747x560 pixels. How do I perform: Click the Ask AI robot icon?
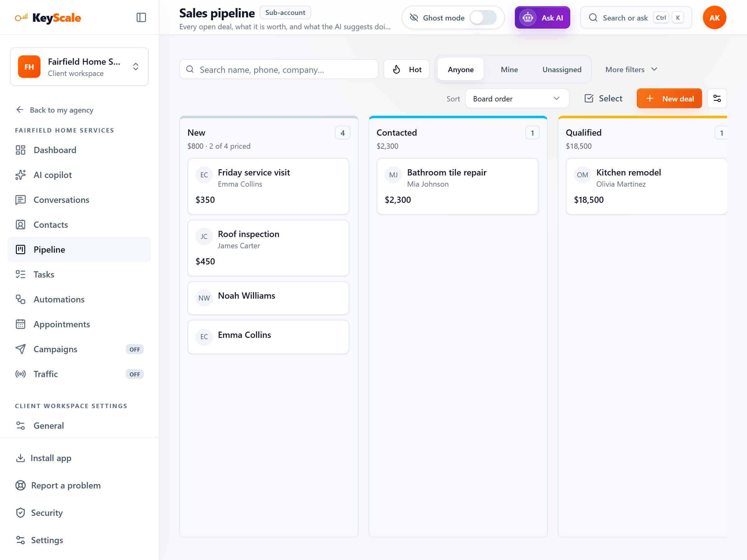tap(528, 17)
